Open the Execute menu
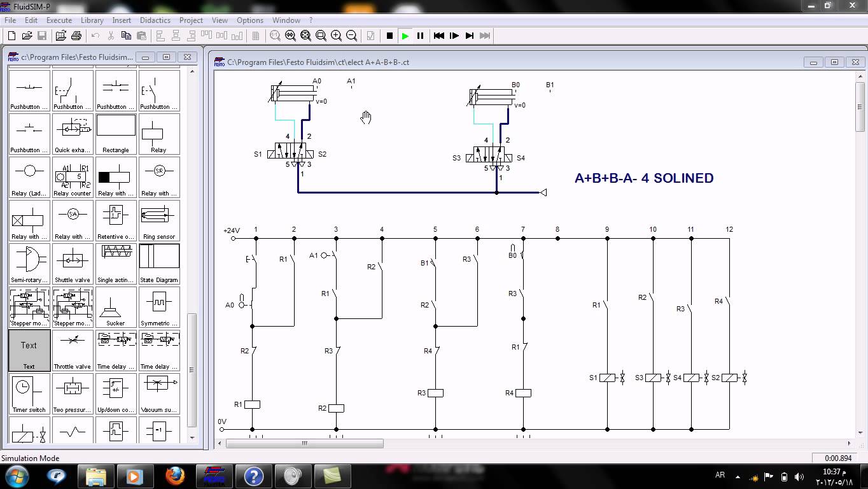Image resolution: width=868 pixels, height=489 pixels. pos(59,20)
